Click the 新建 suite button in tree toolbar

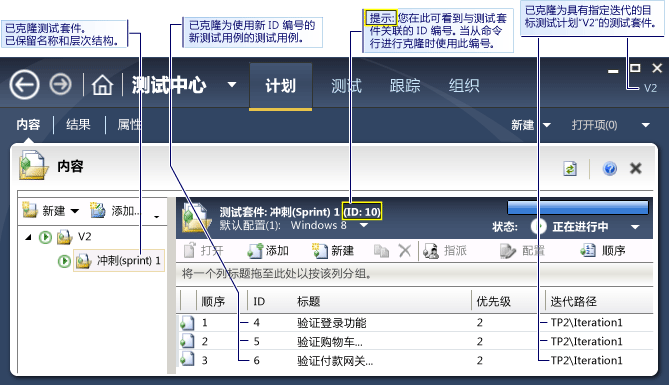44,210
